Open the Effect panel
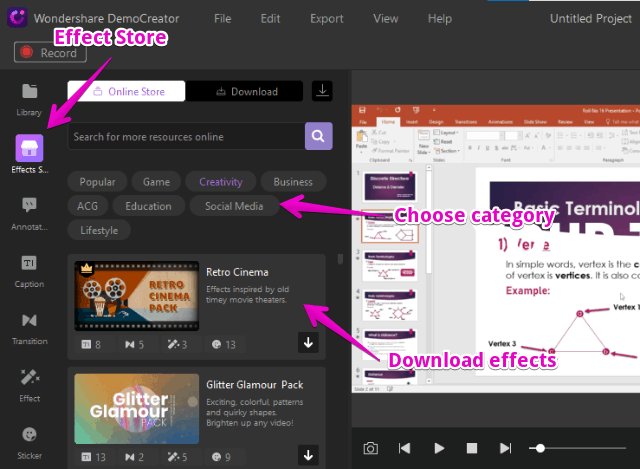Screen dimensions: 640x469 (x=29, y=385)
